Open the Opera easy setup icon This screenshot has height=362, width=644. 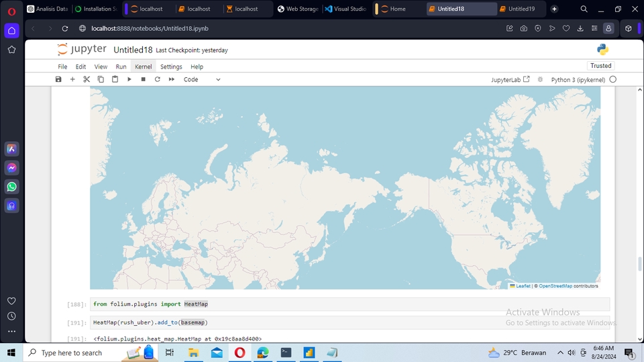point(594,28)
